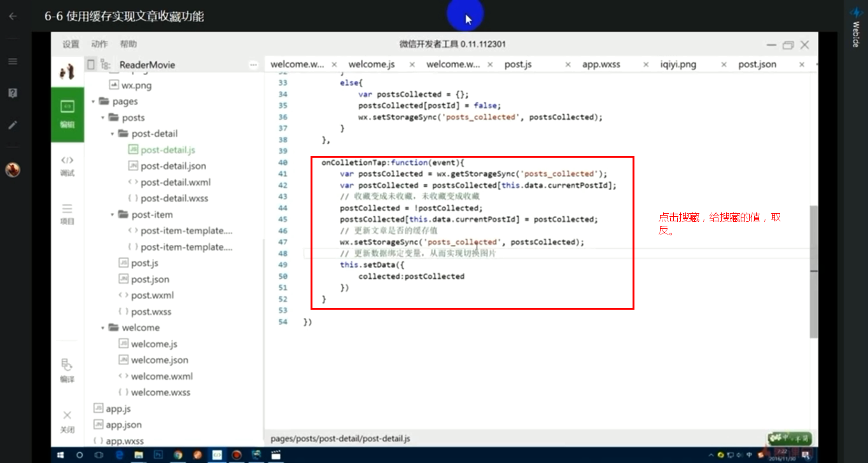Open post-detail.js in the file tree
This screenshot has height=463, width=868.
(x=168, y=150)
